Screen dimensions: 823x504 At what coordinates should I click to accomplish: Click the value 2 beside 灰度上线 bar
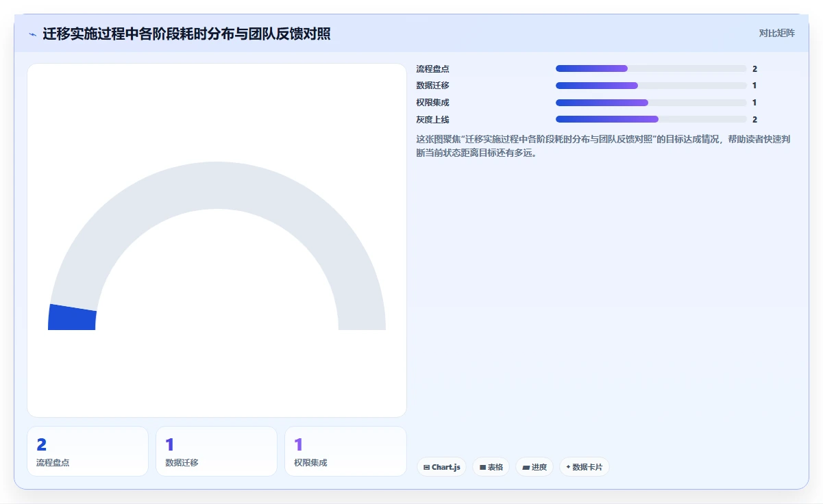tap(754, 120)
